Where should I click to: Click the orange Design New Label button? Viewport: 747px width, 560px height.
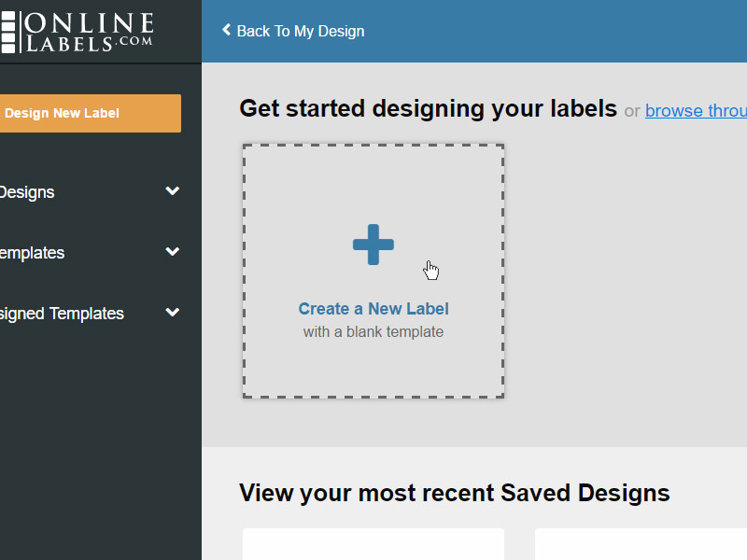[x=90, y=113]
